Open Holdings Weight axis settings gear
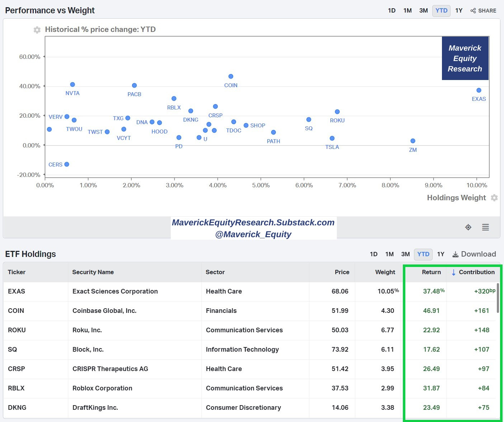Image resolution: width=504 pixels, height=422 pixels. 494,198
